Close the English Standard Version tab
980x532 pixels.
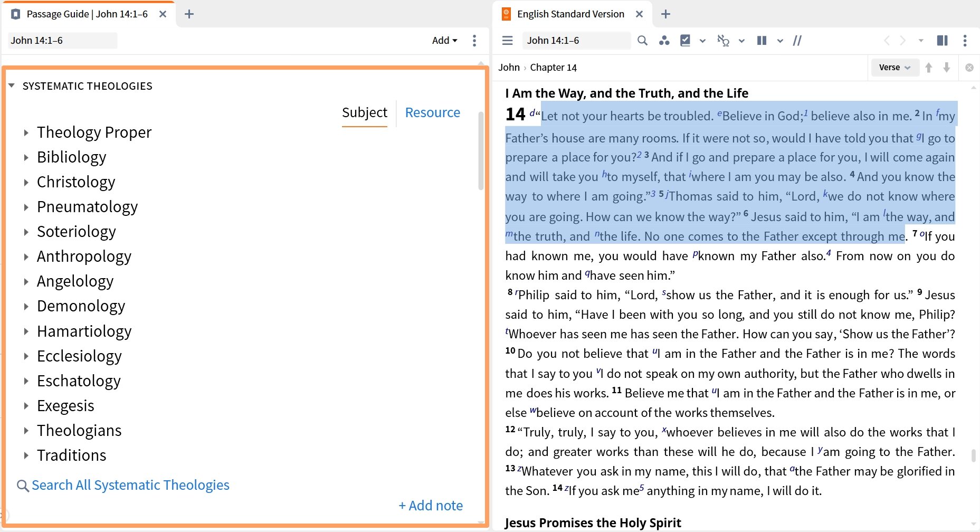[639, 14]
